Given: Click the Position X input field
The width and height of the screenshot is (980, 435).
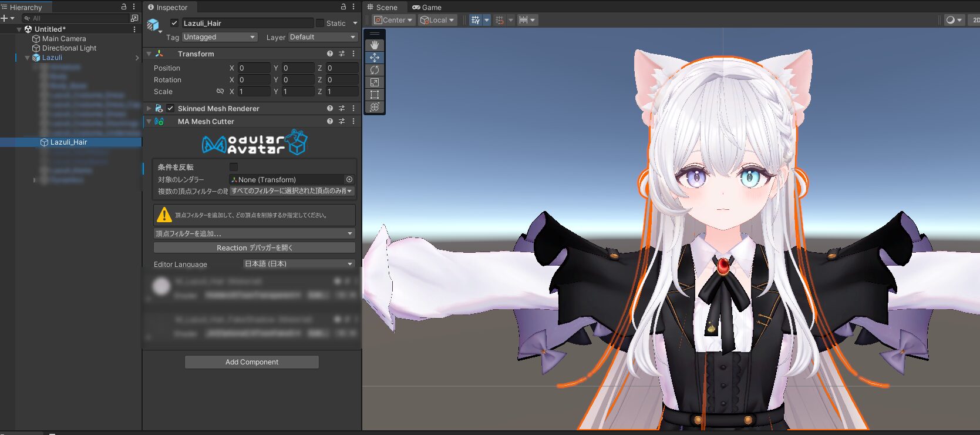Looking at the screenshot, I should [x=254, y=68].
